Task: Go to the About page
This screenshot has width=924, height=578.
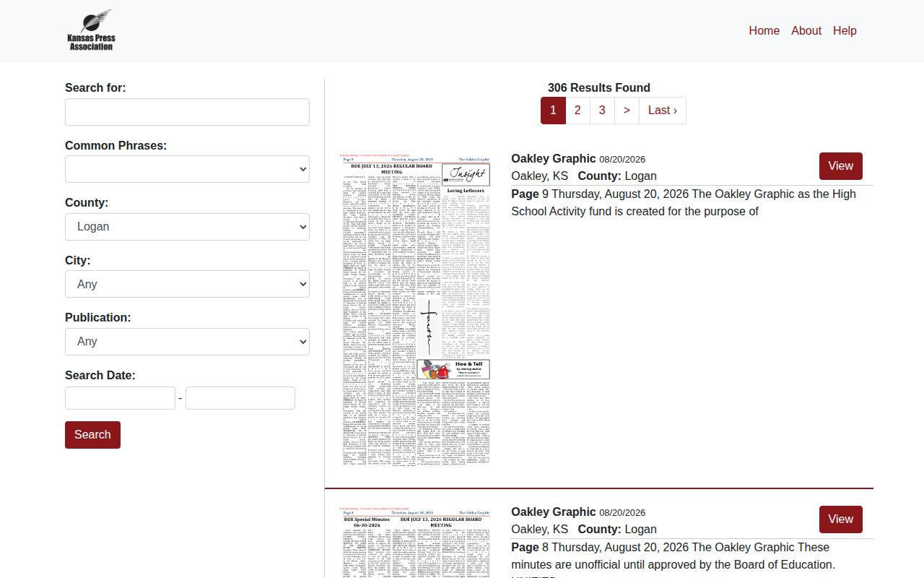Action: click(806, 30)
